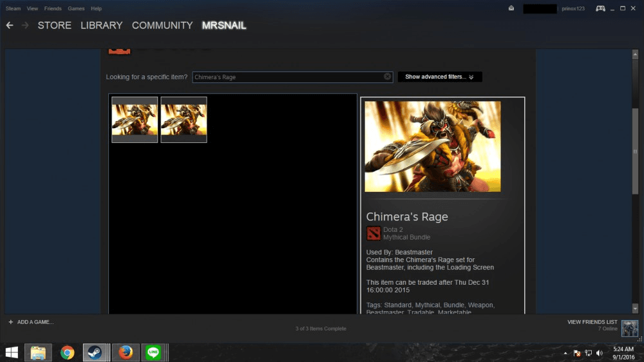Open File Explorer from taskbar
This screenshot has height=362, width=644.
click(x=38, y=352)
